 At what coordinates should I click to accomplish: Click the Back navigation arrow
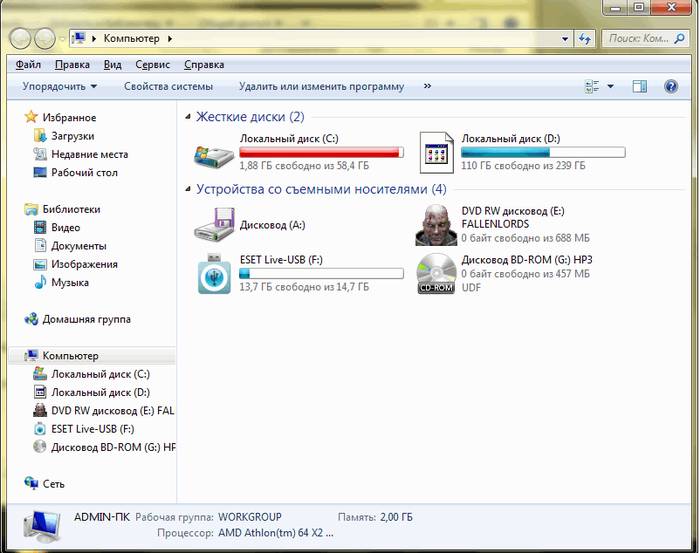[21, 39]
